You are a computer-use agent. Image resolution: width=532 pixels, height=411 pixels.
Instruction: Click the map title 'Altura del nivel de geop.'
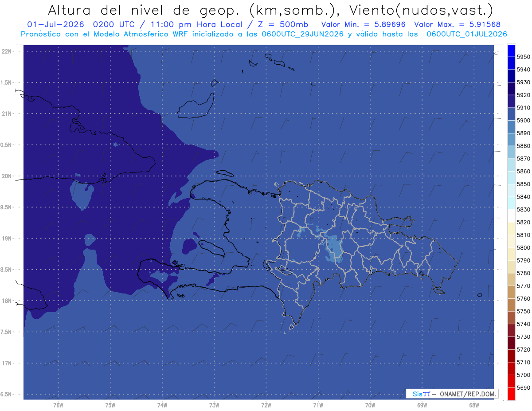(x=145, y=10)
